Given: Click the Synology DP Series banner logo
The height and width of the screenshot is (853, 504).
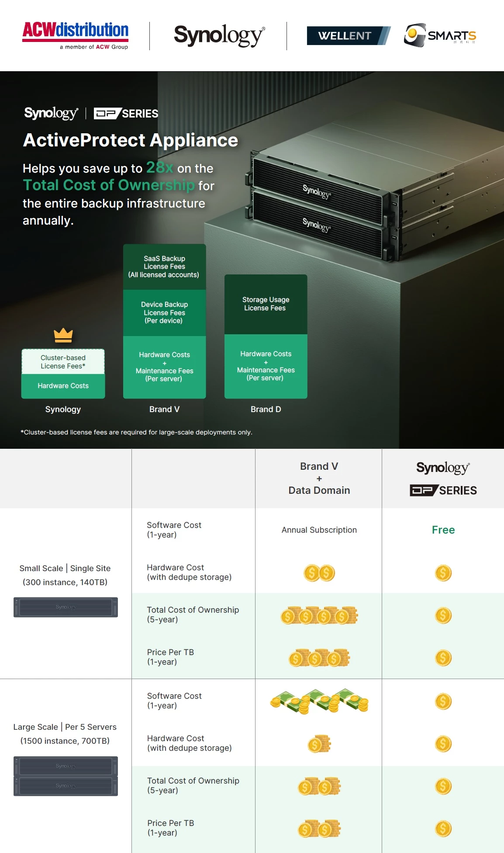Looking at the screenshot, I should (x=91, y=114).
